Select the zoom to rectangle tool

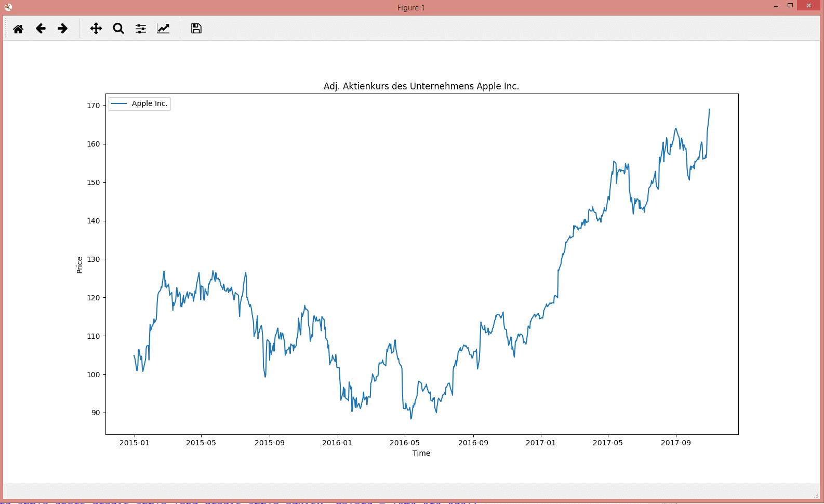[118, 29]
